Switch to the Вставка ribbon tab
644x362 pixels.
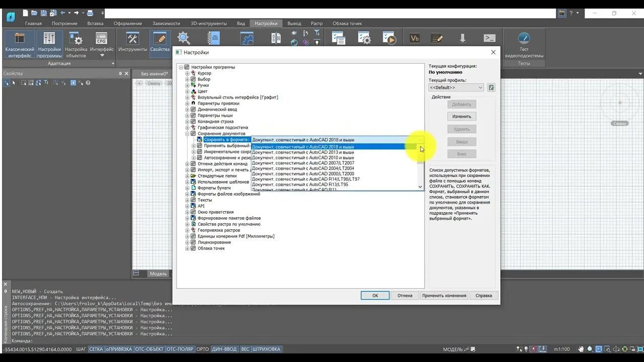pos(95,23)
